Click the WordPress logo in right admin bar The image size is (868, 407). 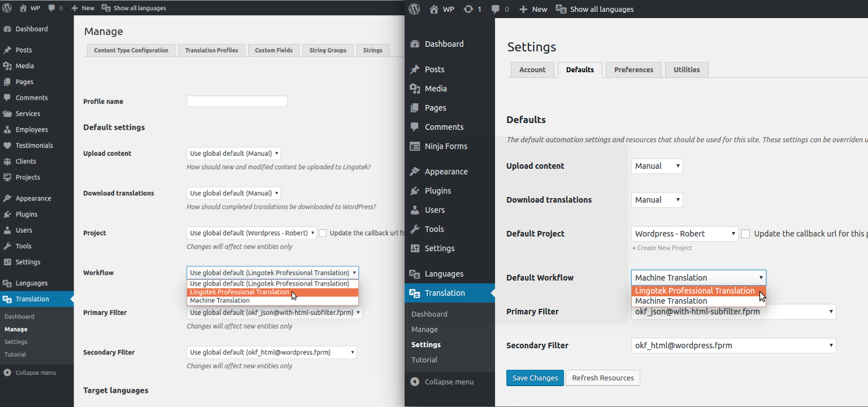[x=415, y=9]
